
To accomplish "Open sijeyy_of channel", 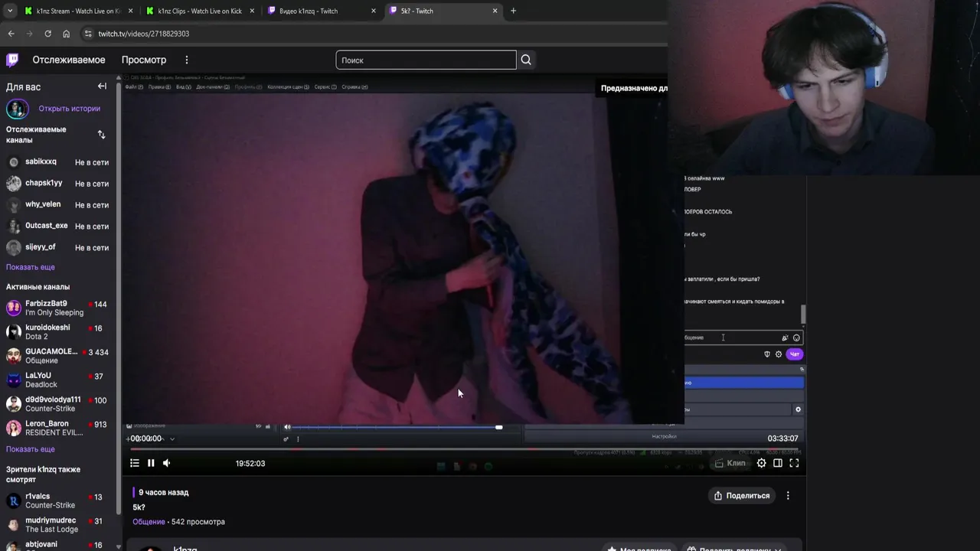I will tap(57, 248).
